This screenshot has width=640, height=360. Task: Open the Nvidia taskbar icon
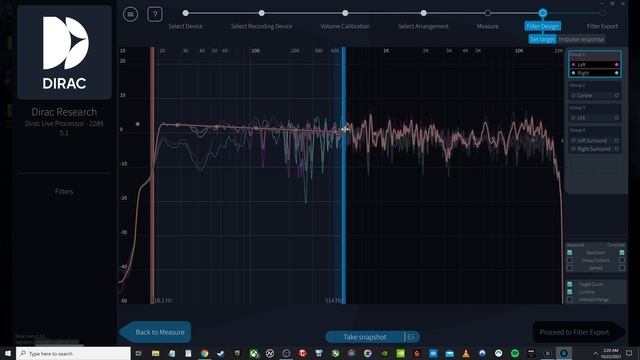(400, 353)
